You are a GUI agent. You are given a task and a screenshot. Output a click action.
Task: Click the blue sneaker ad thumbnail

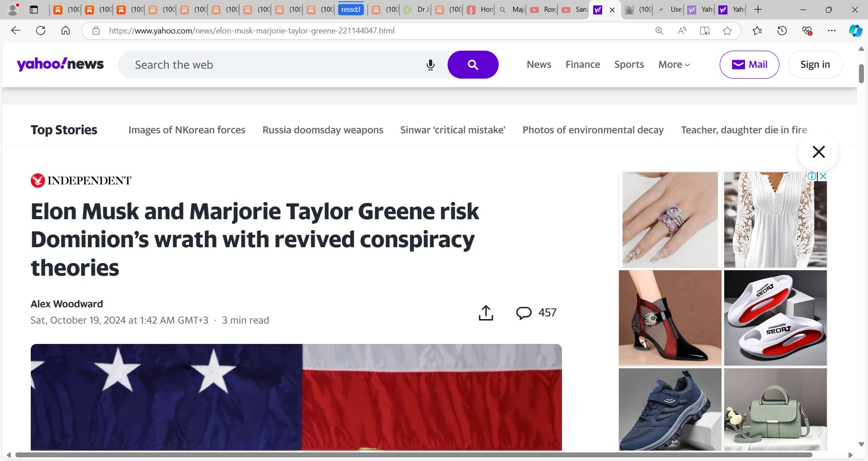tap(670, 409)
